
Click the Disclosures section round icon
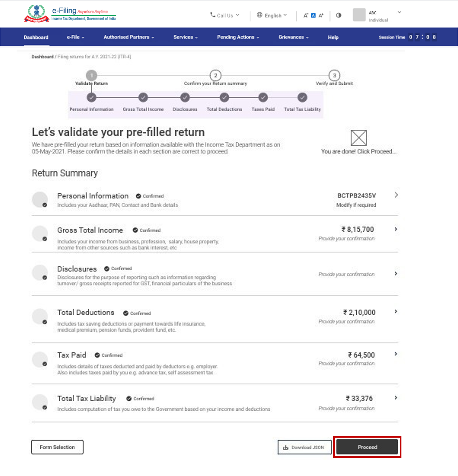tap(40, 272)
